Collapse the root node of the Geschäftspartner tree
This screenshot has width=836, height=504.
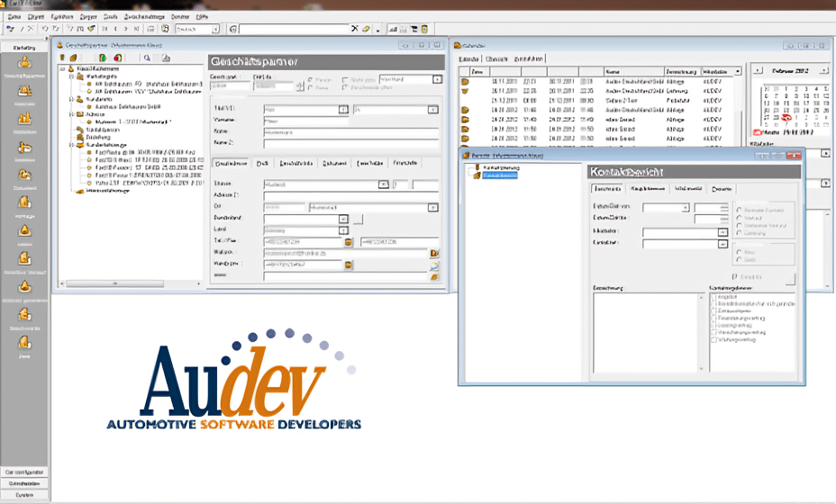(x=61, y=68)
